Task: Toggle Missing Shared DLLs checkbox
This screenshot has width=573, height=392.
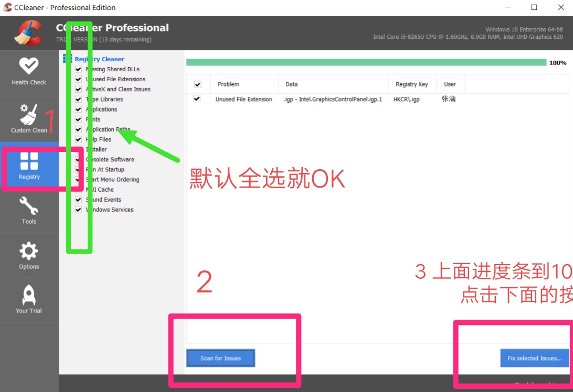Action: coord(78,69)
